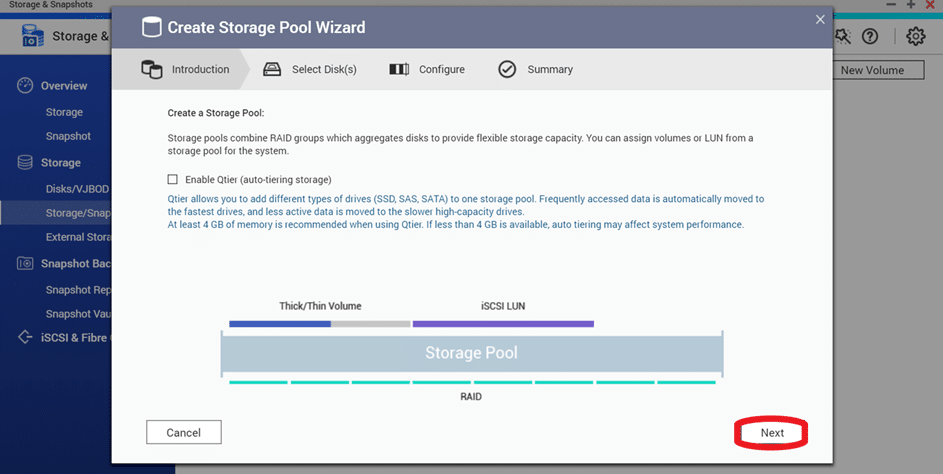Click the Snapshot Backup camera icon

click(25, 263)
